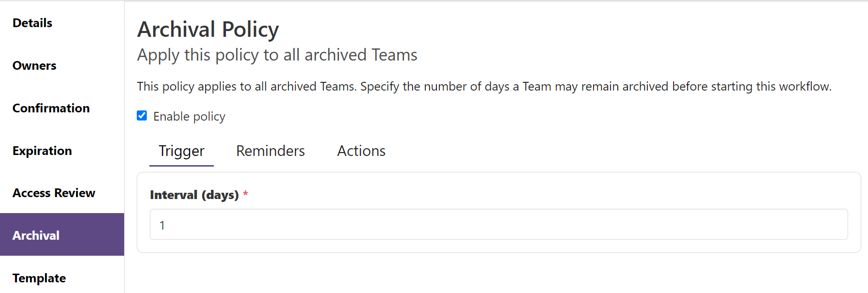This screenshot has height=293, width=868.
Task: Switch to the Reminders tab
Action: (270, 151)
